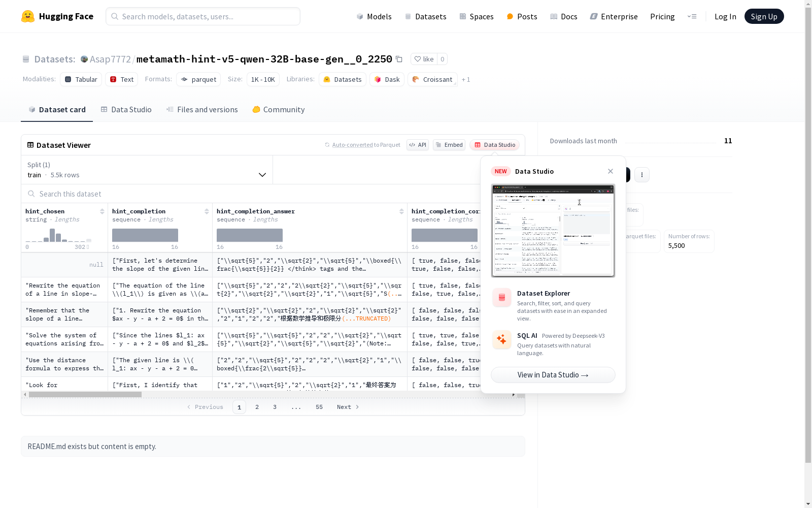This screenshot has height=508, width=812.
Task: Click the Log In link
Action: (725, 16)
